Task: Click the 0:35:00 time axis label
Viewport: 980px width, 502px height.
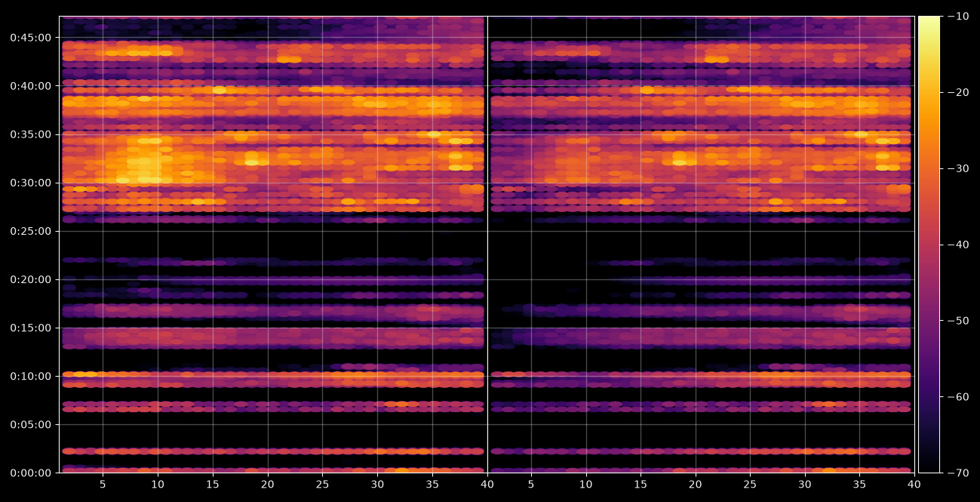Action: point(30,134)
